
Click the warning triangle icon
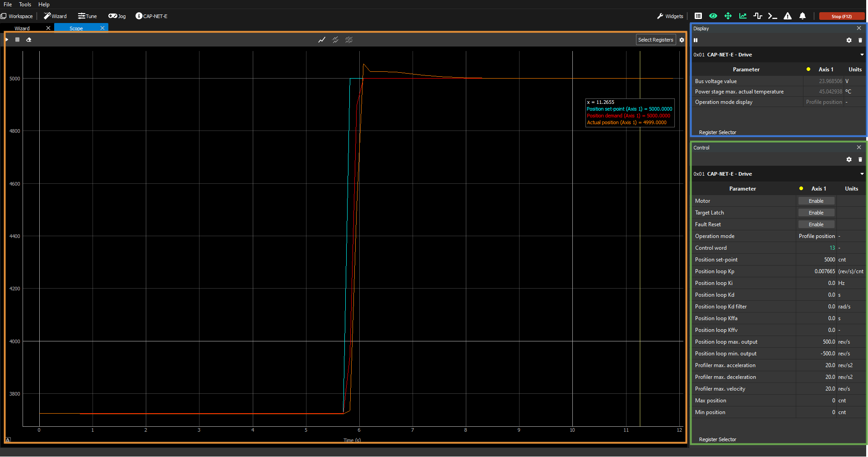[788, 16]
